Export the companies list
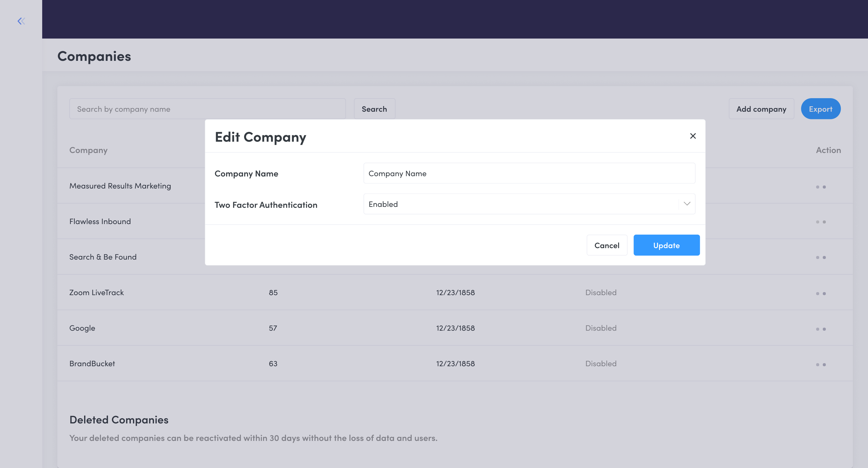This screenshot has width=868, height=468. [820, 109]
